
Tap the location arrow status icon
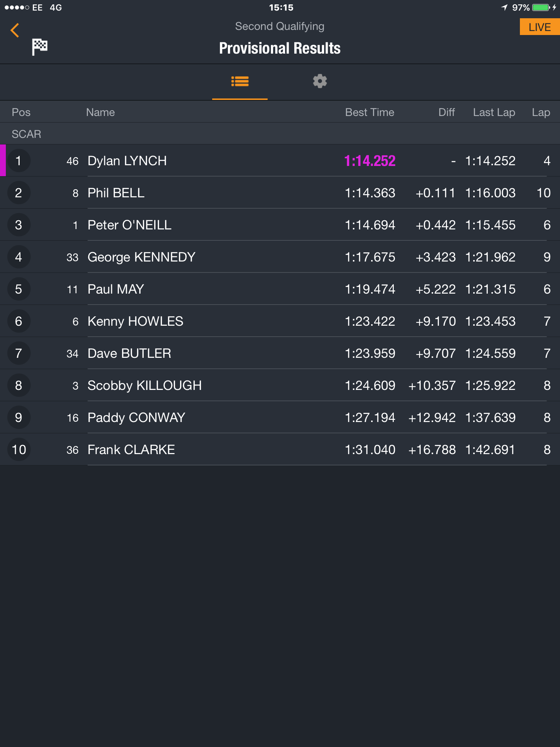pyautogui.click(x=505, y=7)
